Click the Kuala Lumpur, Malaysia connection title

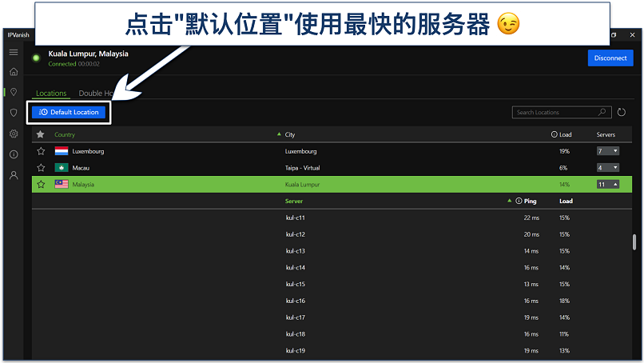[x=89, y=54]
